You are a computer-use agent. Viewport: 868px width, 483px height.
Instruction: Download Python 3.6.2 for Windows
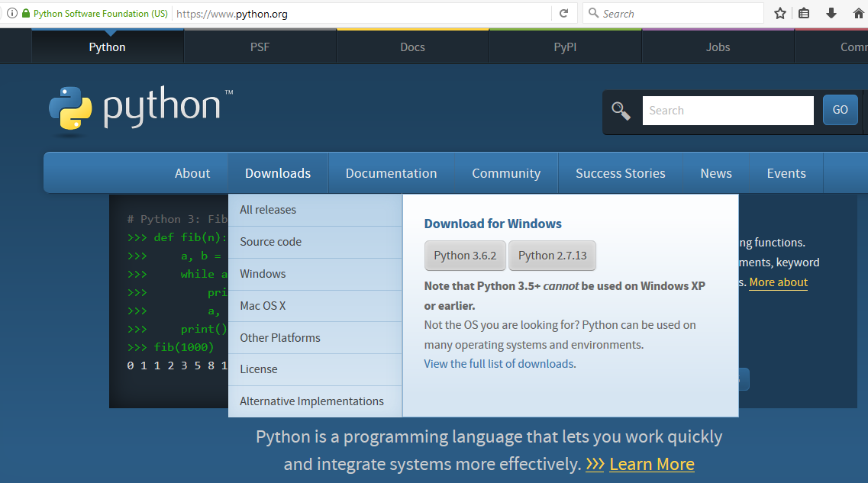pos(465,256)
